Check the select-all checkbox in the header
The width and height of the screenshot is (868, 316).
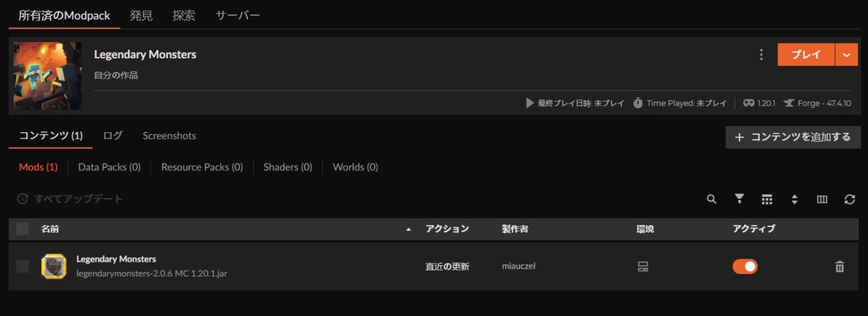click(22, 229)
